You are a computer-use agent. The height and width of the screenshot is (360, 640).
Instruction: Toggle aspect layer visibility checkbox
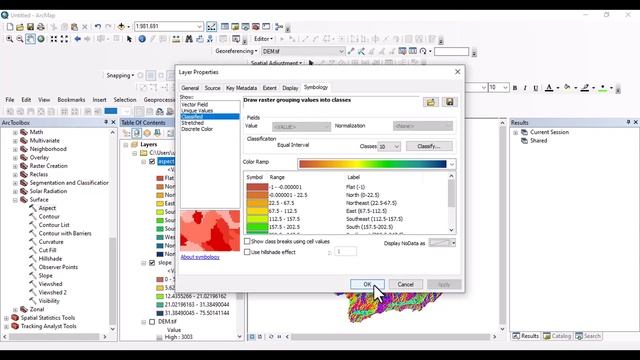pyautogui.click(x=152, y=162)
